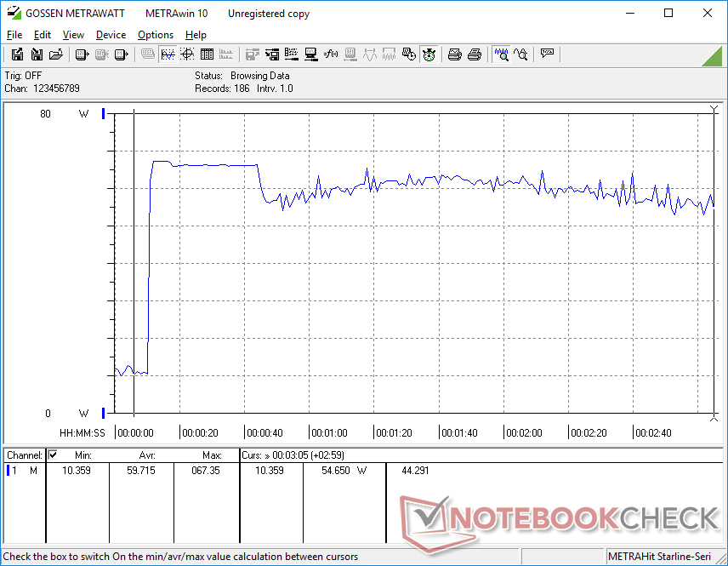Click the Channel: column header
Image resolution: width=728 pixels, height=566 pixels.
coord(25,455)
